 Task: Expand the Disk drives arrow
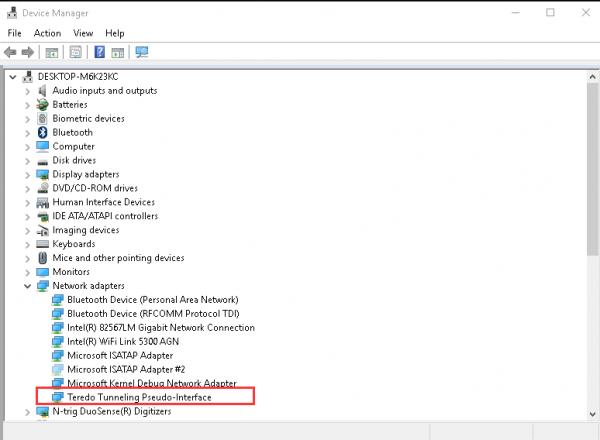coord(27,161)
